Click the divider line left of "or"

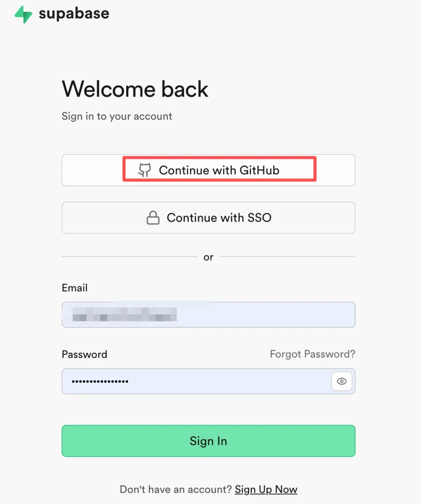pyautogui.click(x=129, y=257)
